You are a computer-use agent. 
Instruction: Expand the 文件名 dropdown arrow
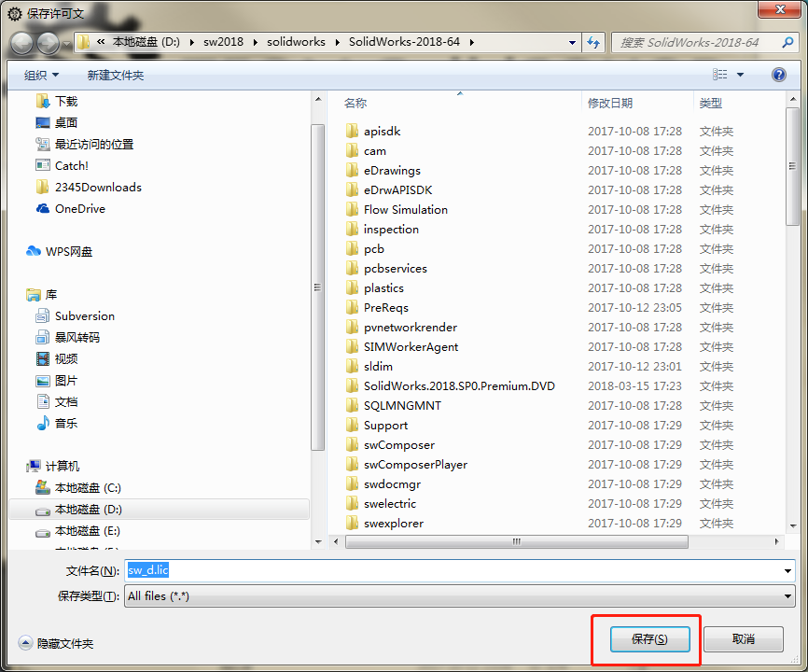[x=787, y=570]
